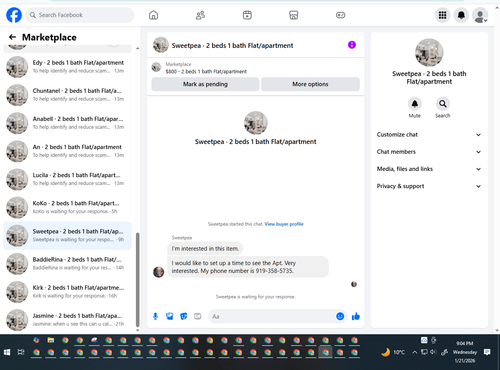Click Sweetpea's avatar beside the message
Viewport: 500px width, 370px height.
[158, 272]
